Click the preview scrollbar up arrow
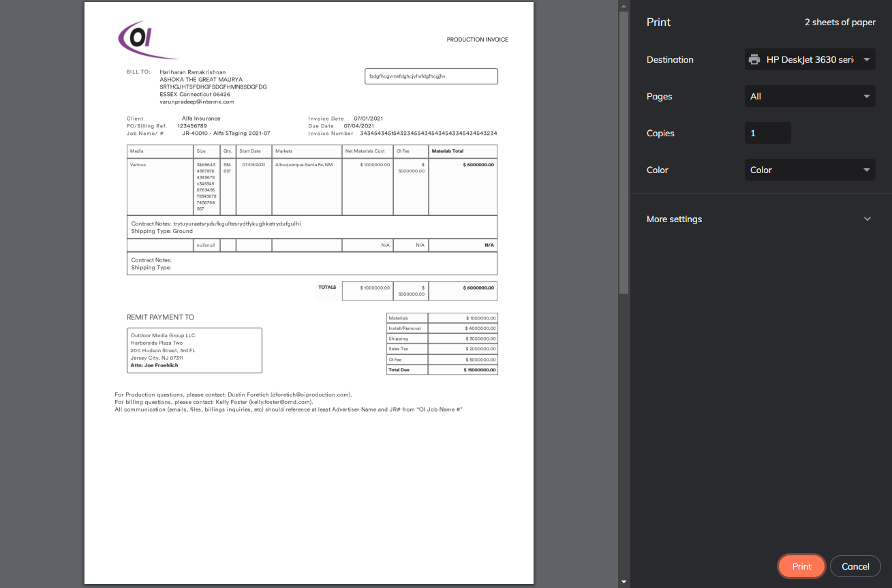892x588 pixels. pos(624,5)
